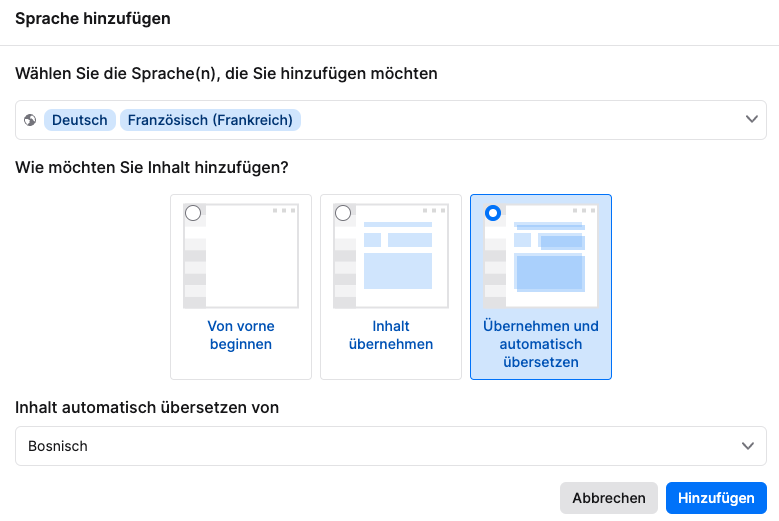Click the selected automatic translation radio button
The width and height of the screenshot is (779, 521).
[x=493, y=213]
